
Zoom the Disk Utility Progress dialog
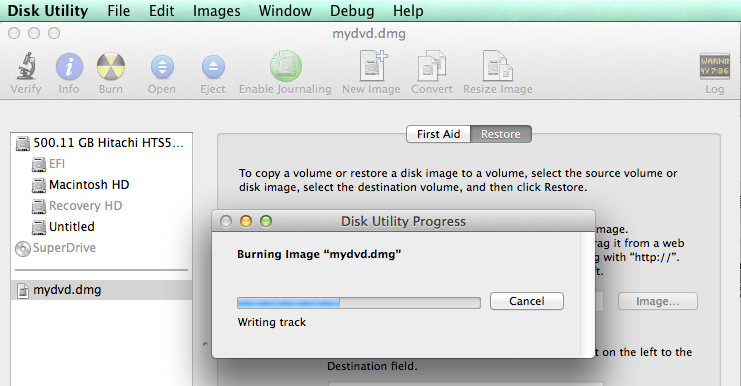point(266,221)
